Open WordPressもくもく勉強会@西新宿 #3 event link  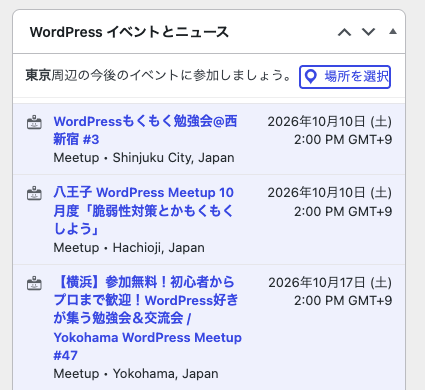pos(145,130)
